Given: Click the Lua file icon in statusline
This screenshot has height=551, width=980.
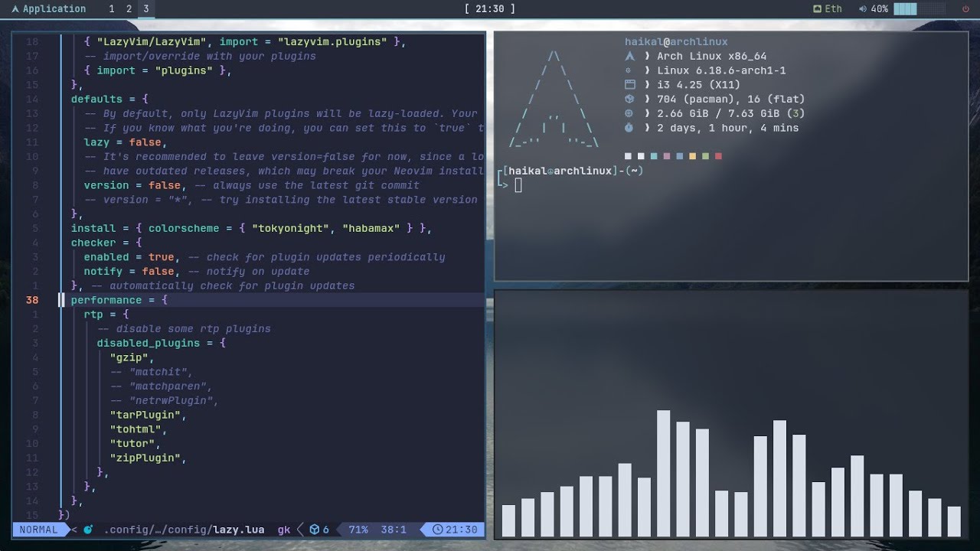Looking at the screenshot, I should click(x=87, y=530).
